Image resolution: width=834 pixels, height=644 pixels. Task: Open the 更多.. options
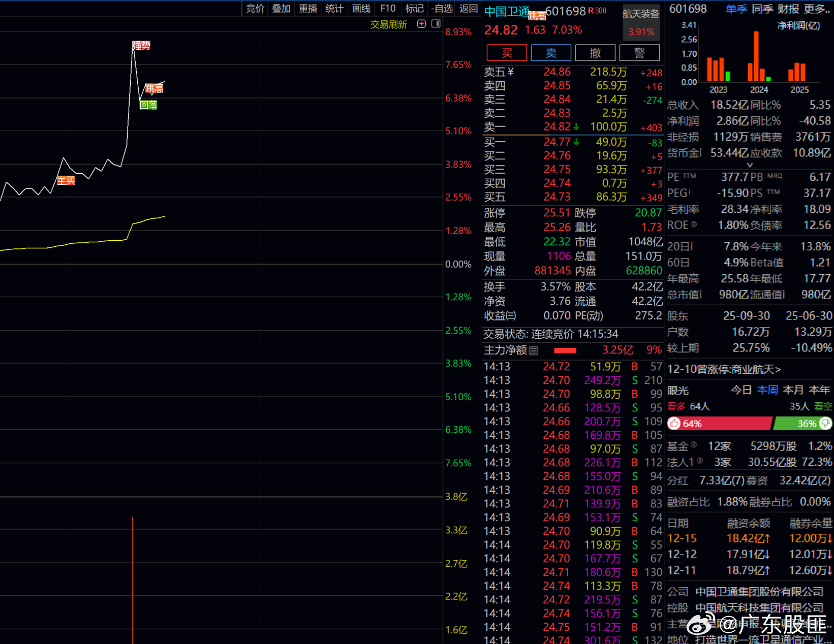coord(817,9)
